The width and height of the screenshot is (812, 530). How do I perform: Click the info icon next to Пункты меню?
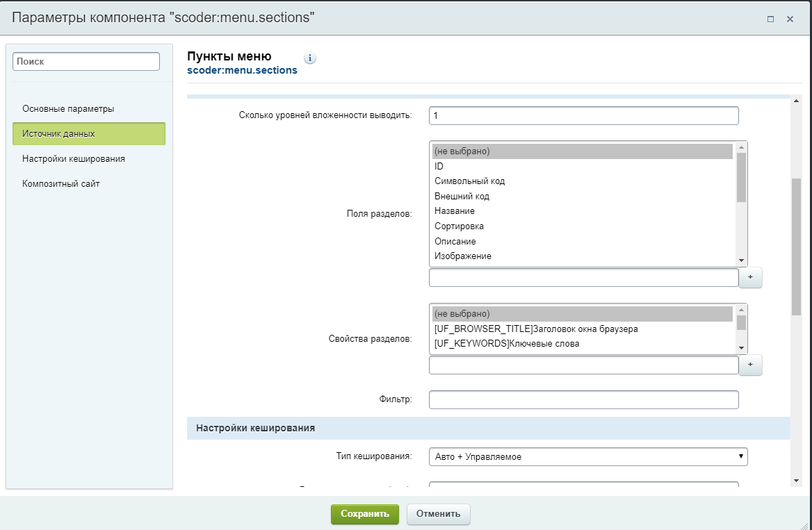coord(310,58)
